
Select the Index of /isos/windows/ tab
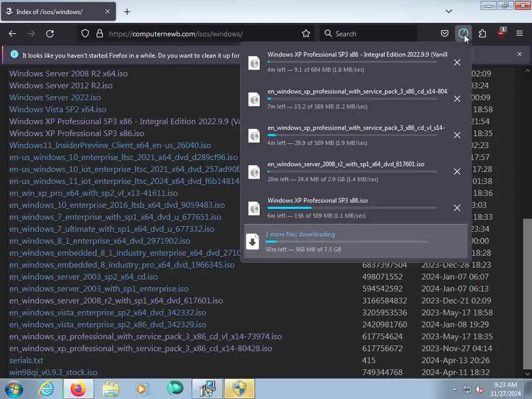point(58,11)
